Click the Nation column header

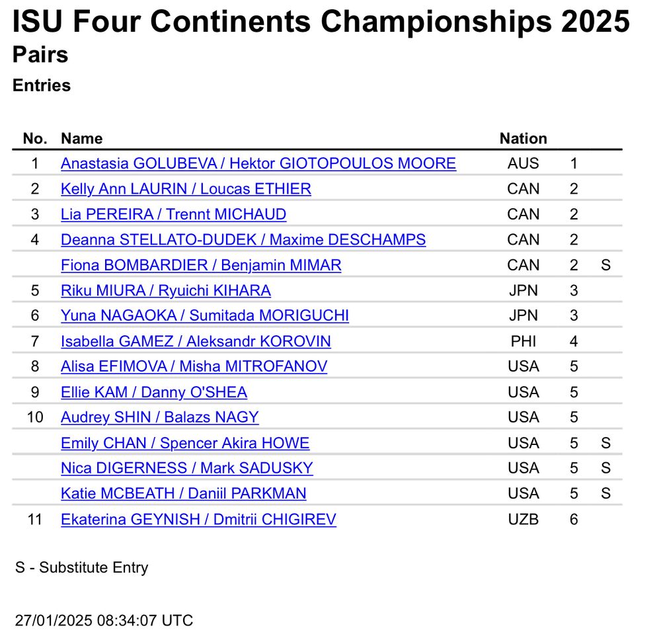click(x=523, y=139)
